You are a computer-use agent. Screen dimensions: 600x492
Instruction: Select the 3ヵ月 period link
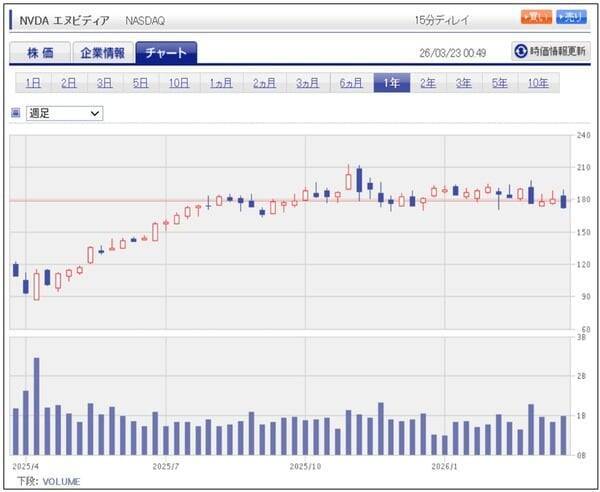click(308, 83)
